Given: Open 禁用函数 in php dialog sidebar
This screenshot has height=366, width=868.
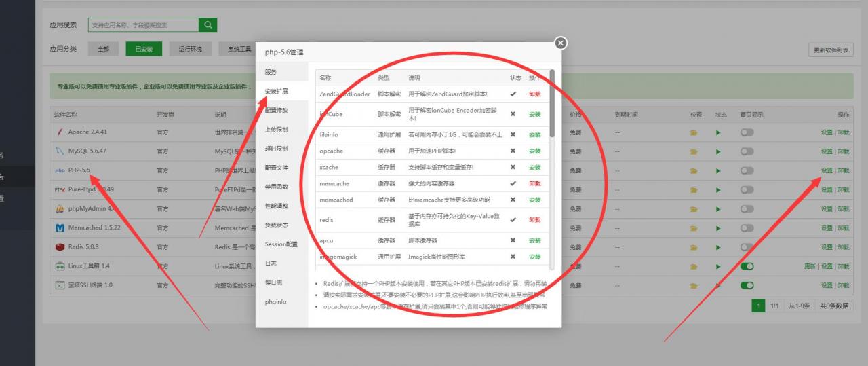Looking at the screenshot, I should pyautogui.click(x=281, y=187).
